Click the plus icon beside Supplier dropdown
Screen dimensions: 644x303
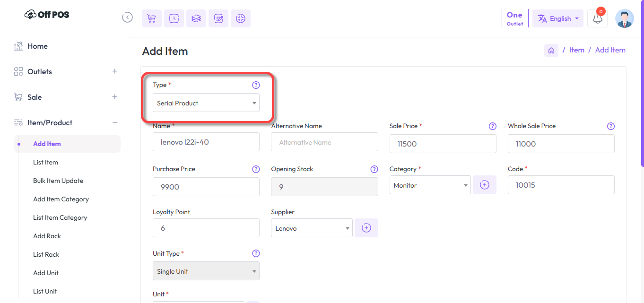click(366, 228)
